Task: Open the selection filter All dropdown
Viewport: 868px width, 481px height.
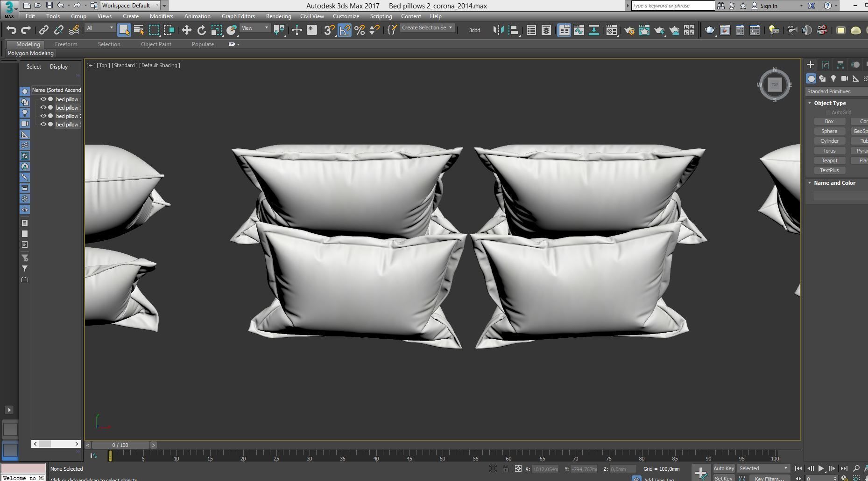Action: click(x=99, y=28)
